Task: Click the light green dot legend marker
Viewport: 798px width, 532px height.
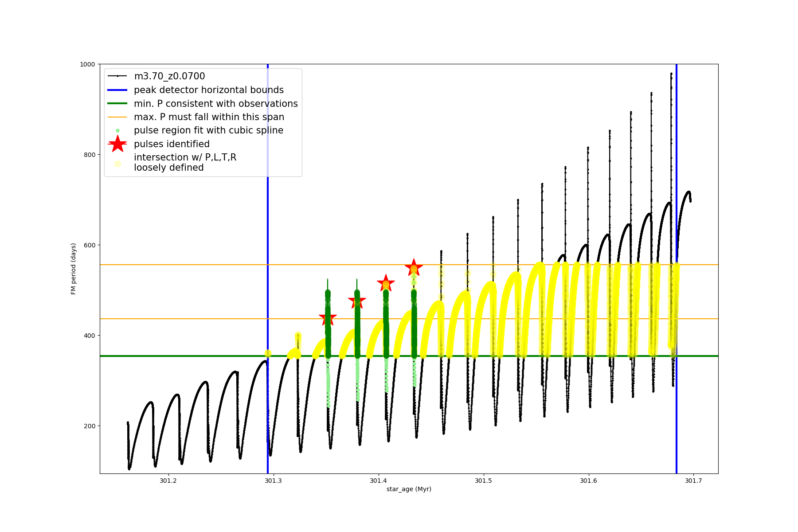Action: (x=117, y=130)
